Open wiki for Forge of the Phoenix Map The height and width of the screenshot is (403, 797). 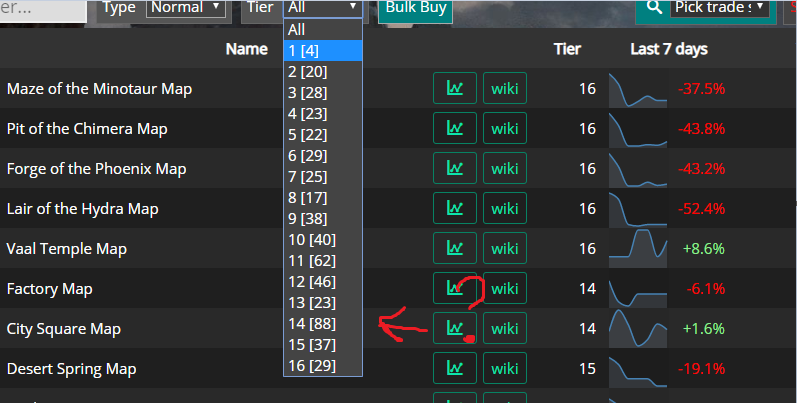[x=505, y=168]
